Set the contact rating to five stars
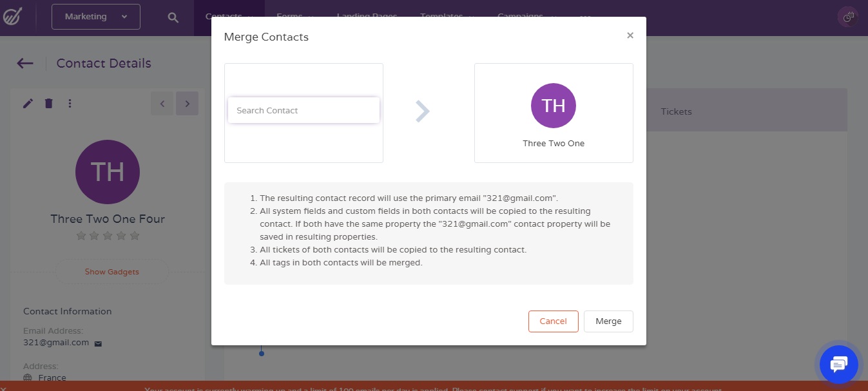This screenshot has height=391, width=868. [x=135, y=236]
